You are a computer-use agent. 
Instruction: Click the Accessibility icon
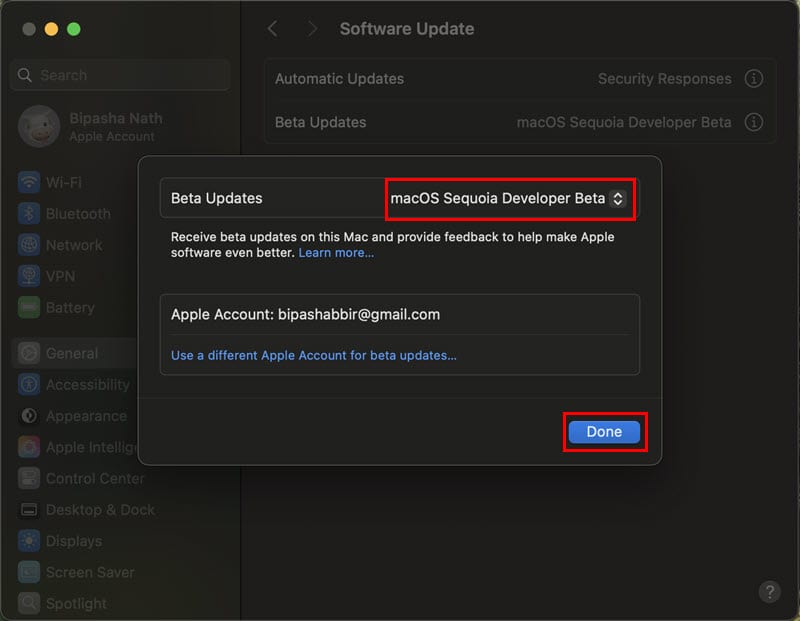29,385
